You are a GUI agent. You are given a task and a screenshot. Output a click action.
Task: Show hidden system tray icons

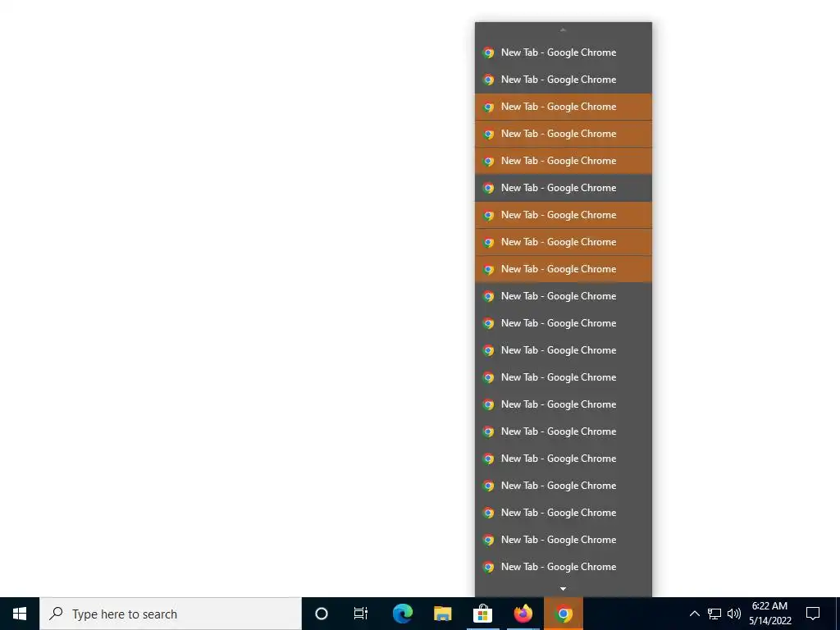[694, 614]
